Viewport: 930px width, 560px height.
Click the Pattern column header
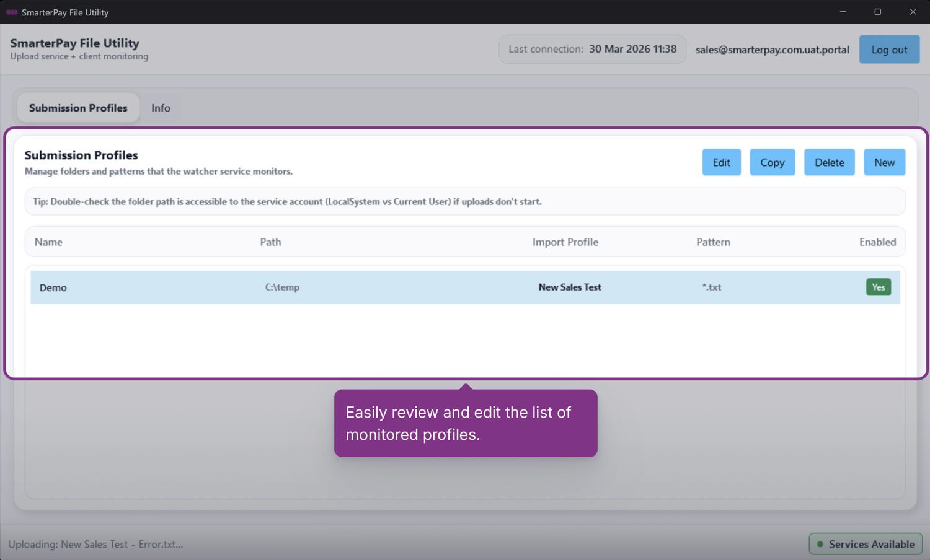tap(712, 242)
